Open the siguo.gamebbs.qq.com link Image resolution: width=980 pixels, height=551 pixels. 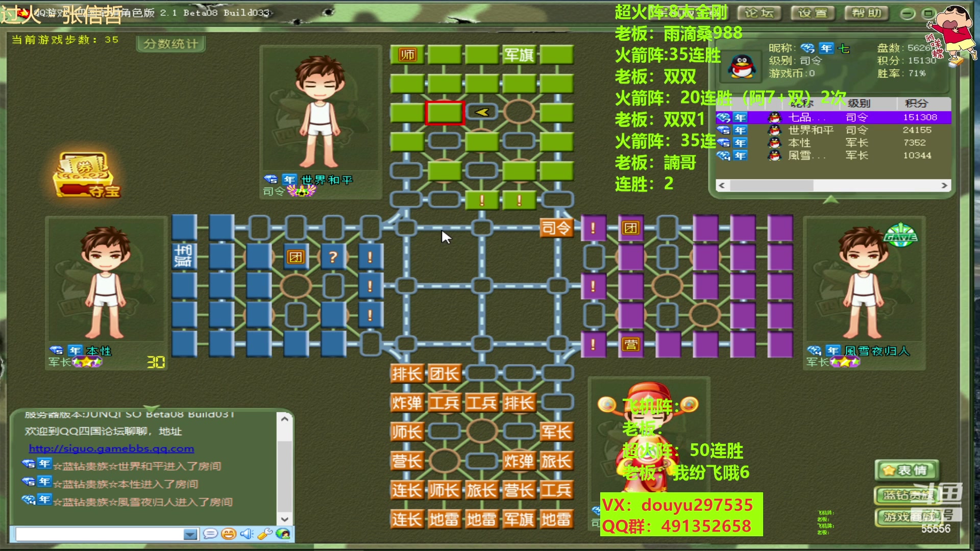(x=111, y=448)
